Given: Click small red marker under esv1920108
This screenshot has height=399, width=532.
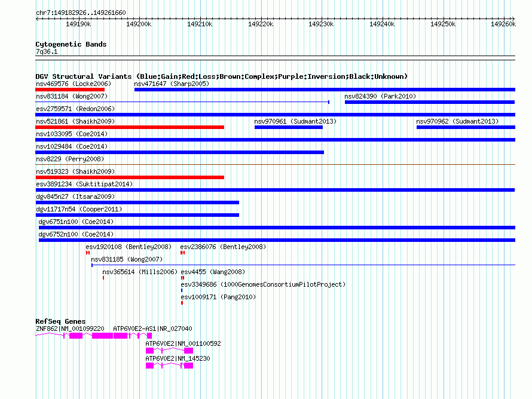Looking at the screenshot, I should 88,253.
